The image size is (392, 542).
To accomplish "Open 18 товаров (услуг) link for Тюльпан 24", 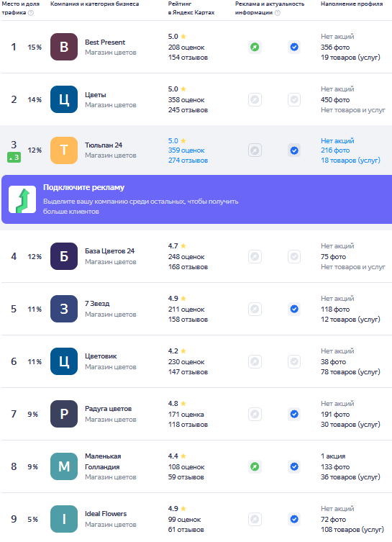I will (350, 161).
